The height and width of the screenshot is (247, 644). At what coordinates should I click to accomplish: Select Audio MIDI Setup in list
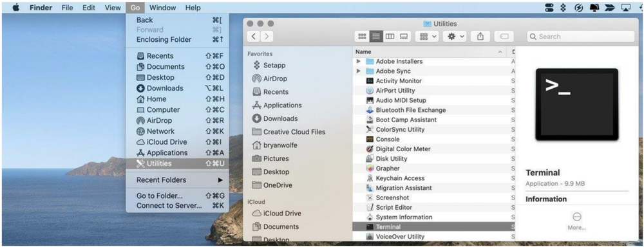433,100
